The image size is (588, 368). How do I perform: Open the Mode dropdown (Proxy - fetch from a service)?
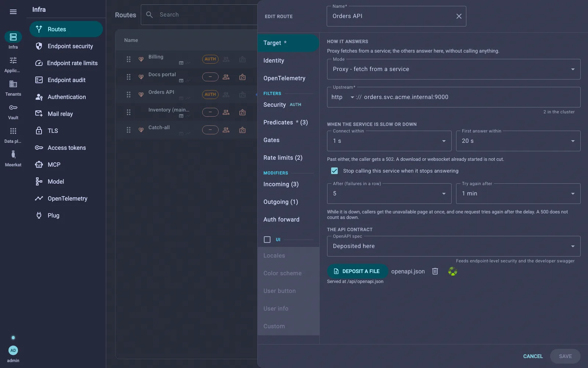454,69
